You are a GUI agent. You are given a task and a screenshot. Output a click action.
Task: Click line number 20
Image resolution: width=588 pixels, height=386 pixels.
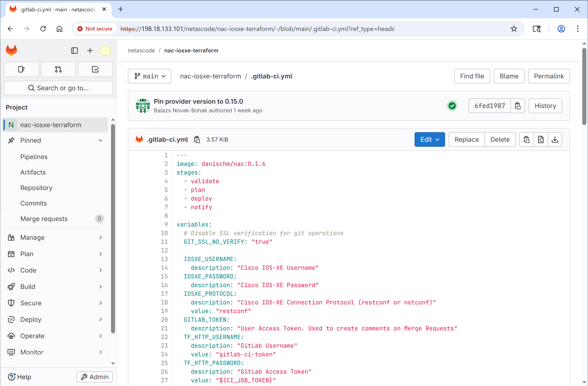coord(164,320)
